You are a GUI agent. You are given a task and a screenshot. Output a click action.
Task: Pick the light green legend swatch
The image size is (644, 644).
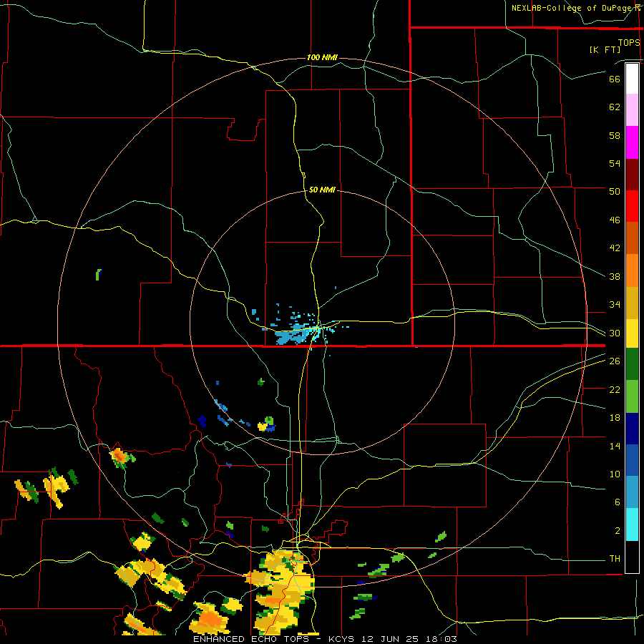coord(632,396)
